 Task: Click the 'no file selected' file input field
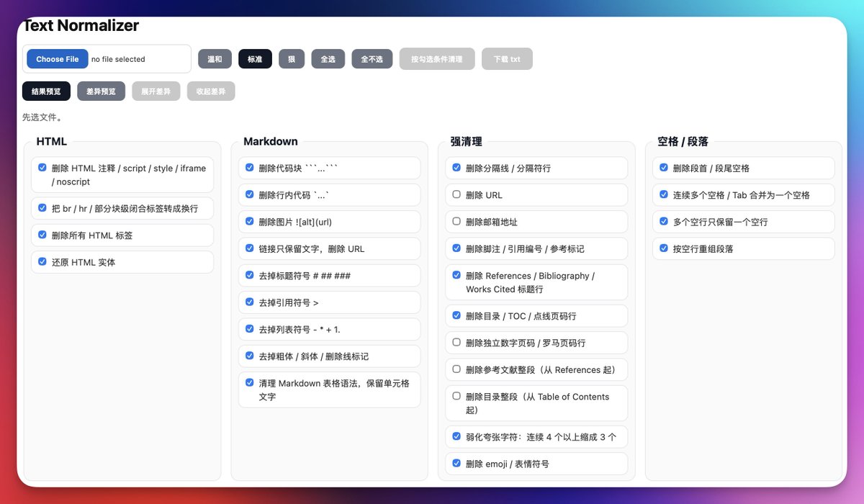pos(107,59)
